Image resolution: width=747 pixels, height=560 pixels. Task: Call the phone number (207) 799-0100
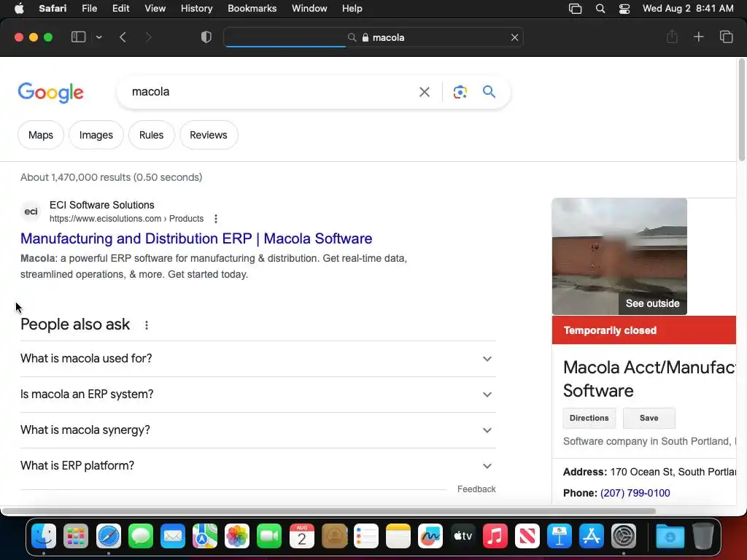coord(635,493)
